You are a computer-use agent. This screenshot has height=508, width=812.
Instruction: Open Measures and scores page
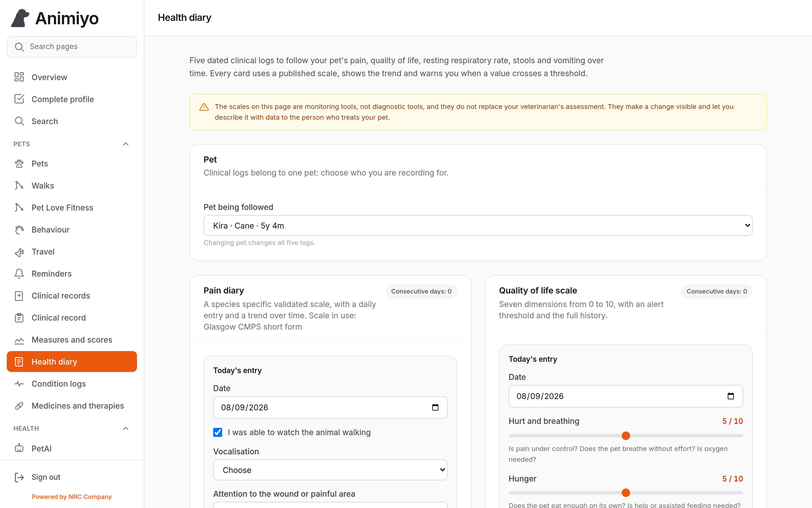72,340
